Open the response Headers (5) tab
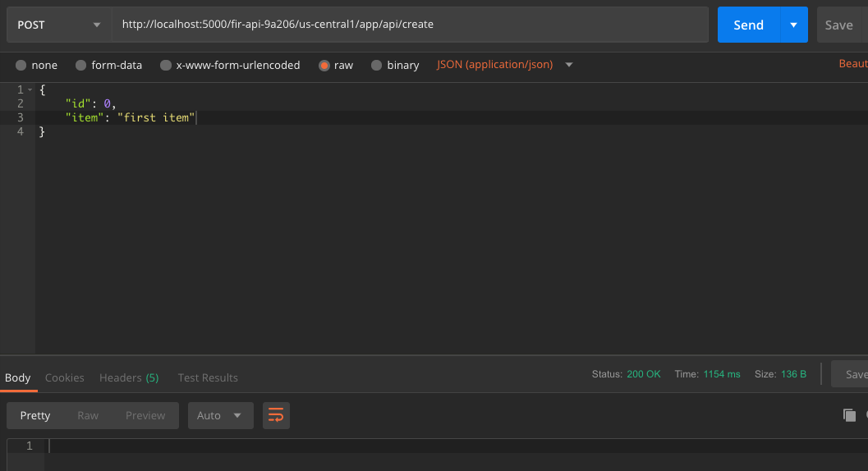Screen dimensions: 868x471 pyautogui.click(x=129, y=377)
